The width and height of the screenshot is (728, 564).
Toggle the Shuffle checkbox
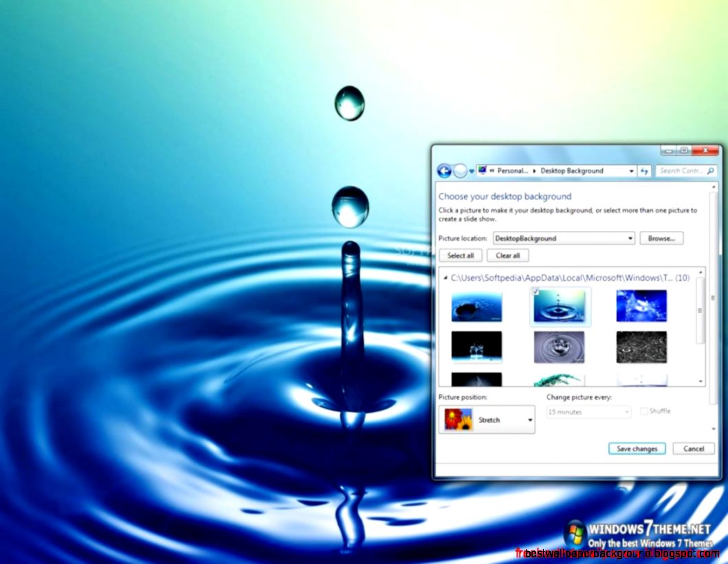pyautogui.click(x=643, y=411)
